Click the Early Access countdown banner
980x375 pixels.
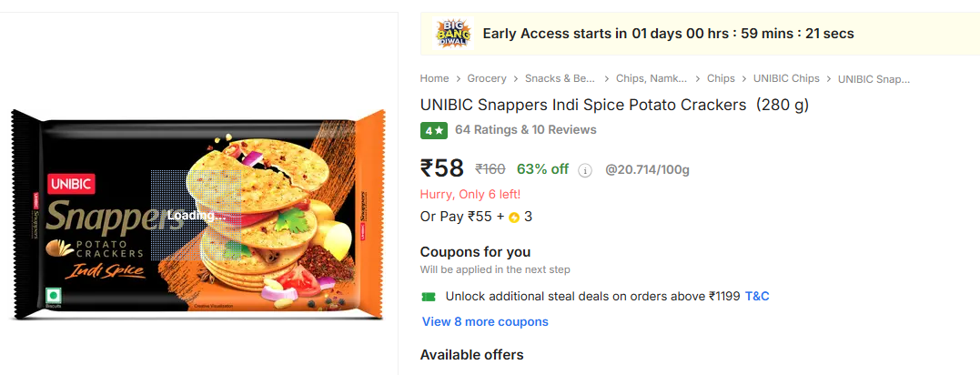(668, 34)
